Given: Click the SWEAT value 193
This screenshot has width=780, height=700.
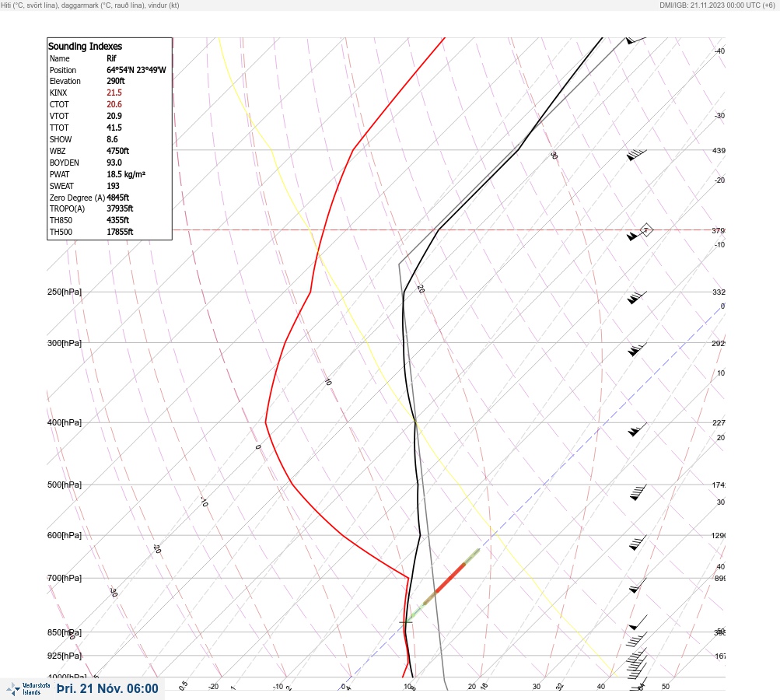Looking at the screenshot, I should point(113,186).
